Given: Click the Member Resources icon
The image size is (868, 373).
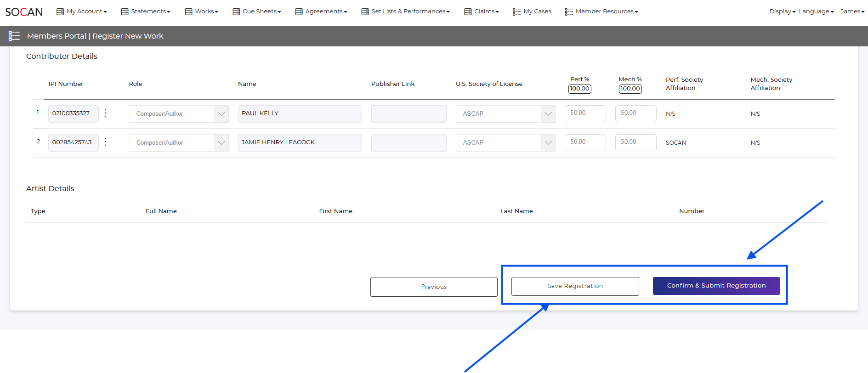Looking at the screenshot, I should tap(569, 11).
